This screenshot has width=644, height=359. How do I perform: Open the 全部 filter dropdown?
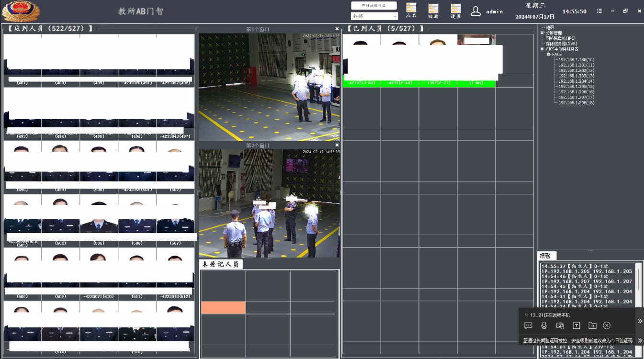click(x=374, y=16)
